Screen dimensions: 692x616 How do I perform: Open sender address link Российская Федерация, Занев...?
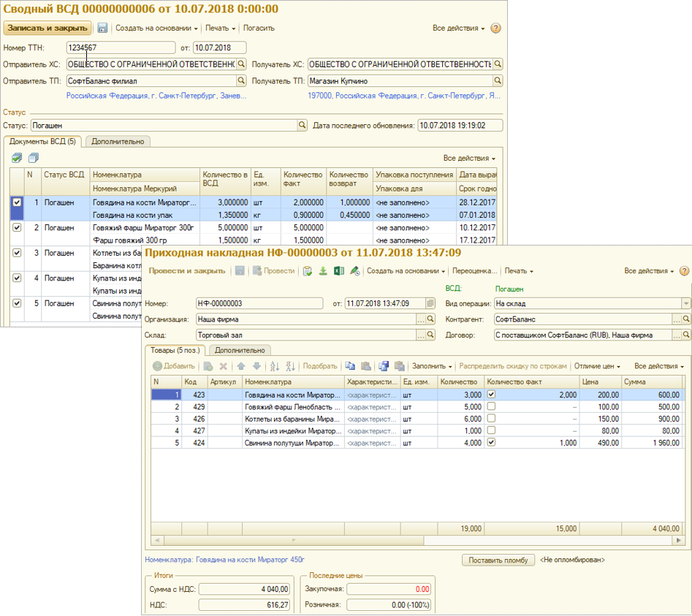pos(156,96)
